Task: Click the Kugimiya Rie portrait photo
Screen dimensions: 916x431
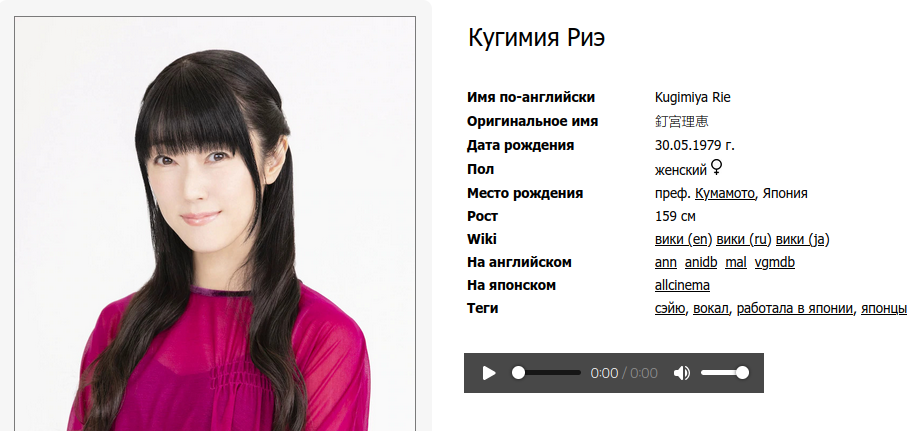Action: click(215, 224)
